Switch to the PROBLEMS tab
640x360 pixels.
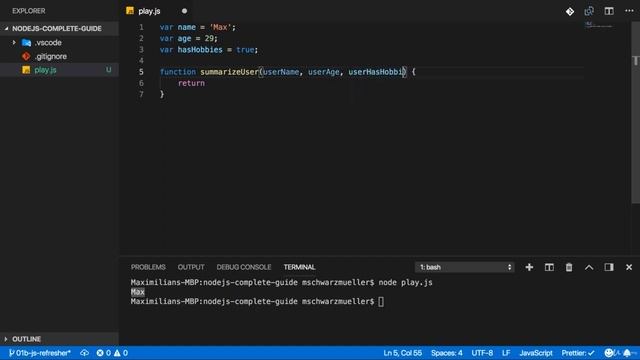(x=148, y=267)
